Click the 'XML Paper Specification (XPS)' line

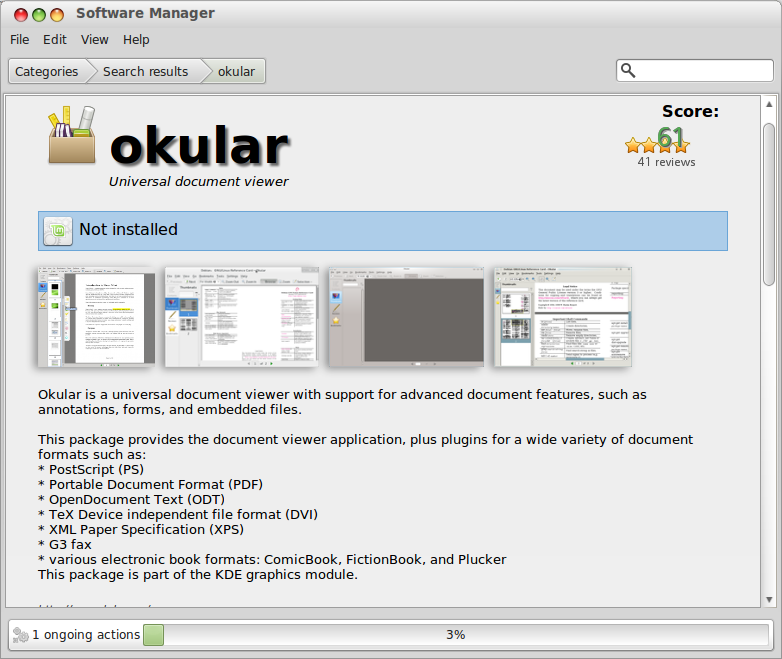coord(141,529)
